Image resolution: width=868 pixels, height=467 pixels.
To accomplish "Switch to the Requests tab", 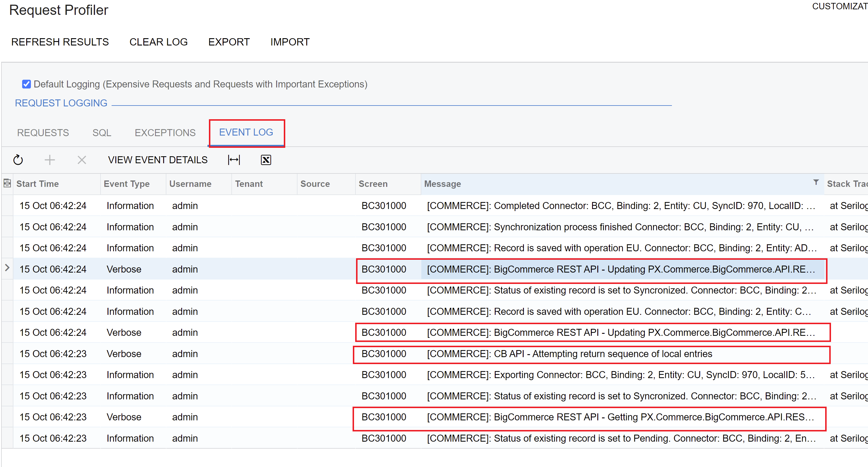I will (43, 133).
